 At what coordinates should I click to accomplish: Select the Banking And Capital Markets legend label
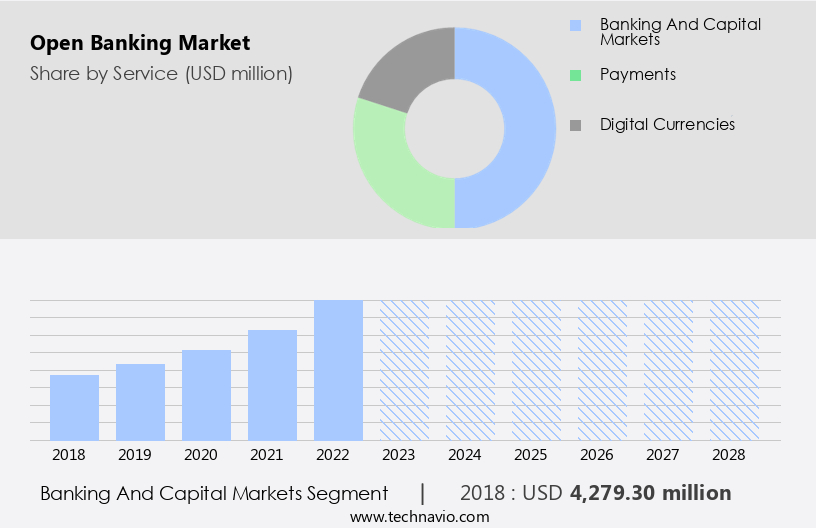pos(680,31)
